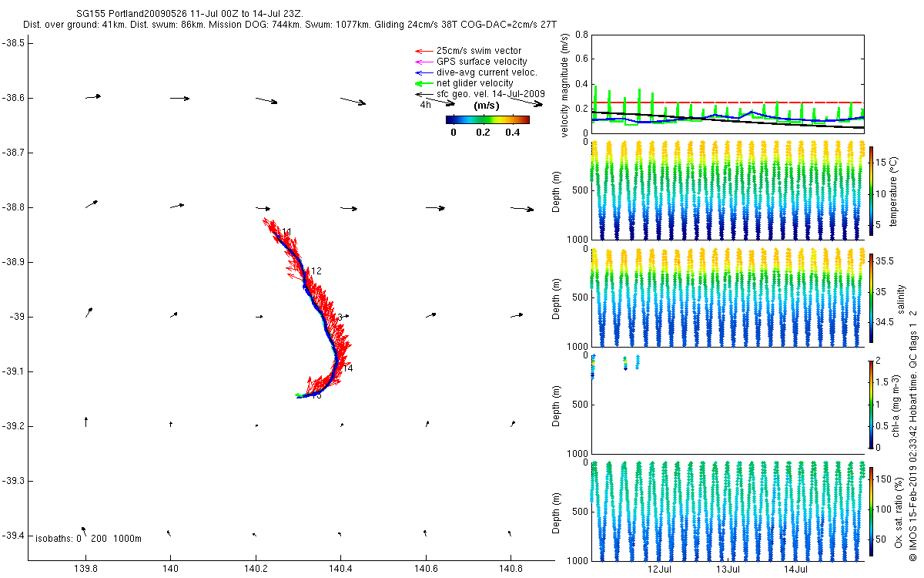Click the '14Jul' time axis label
924x578 pixels.
796,570
